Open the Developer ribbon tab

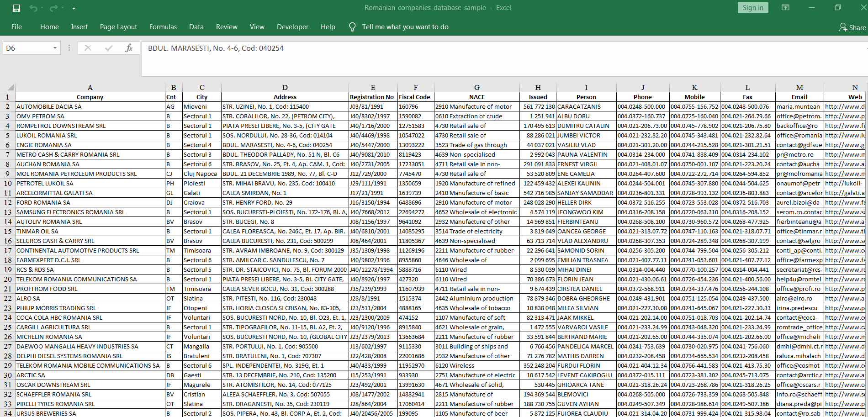pyautogui.click(x=292, y=27)
